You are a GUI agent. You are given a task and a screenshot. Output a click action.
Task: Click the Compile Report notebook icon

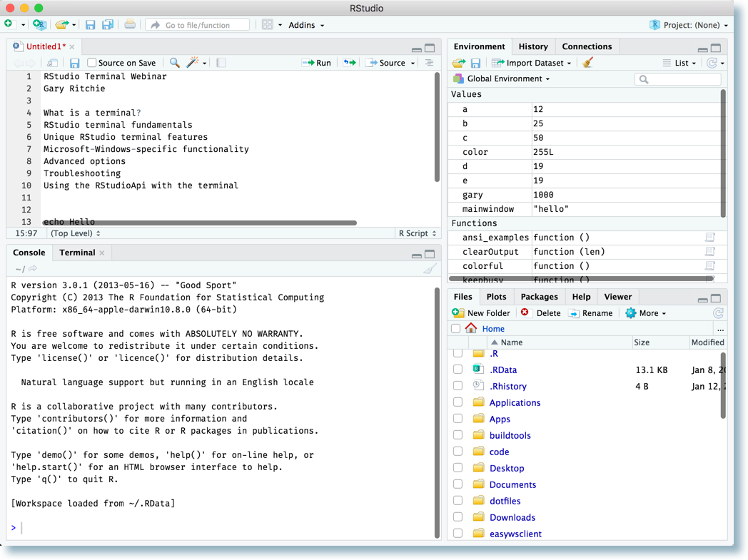pyautogui.click(x=221, y=63)
